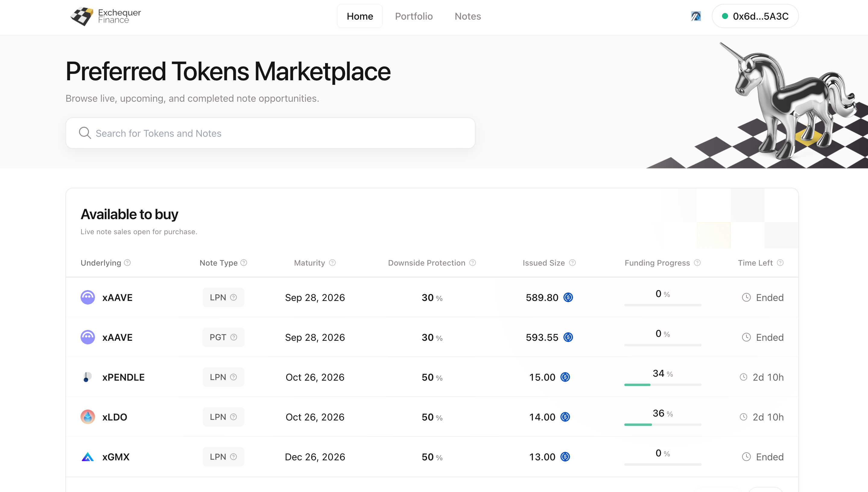Click USDC icon beside 15.00
The height and width of the screenshot is (492, 868).
(x=565, y=377)
